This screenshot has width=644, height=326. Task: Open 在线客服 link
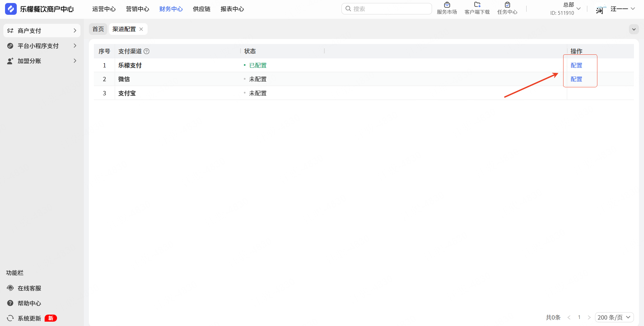click(30, 288)
